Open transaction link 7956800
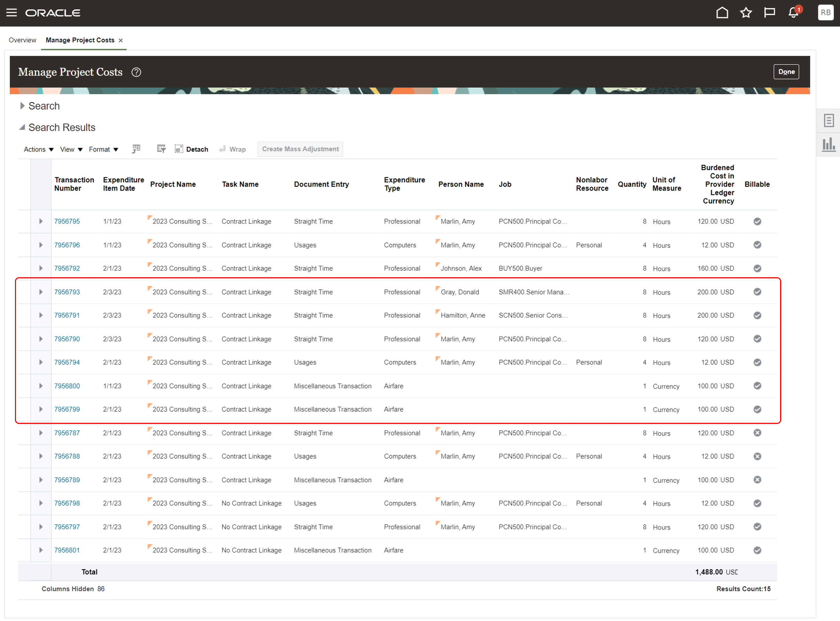The width and height of the screenshot is (840, 621). 67,386
